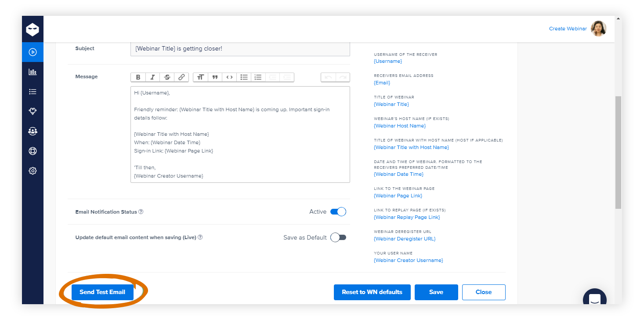This screenshot has width=644, height=320.
Task: Click the Create Webinar link
Action: click(x=568, y=29)
